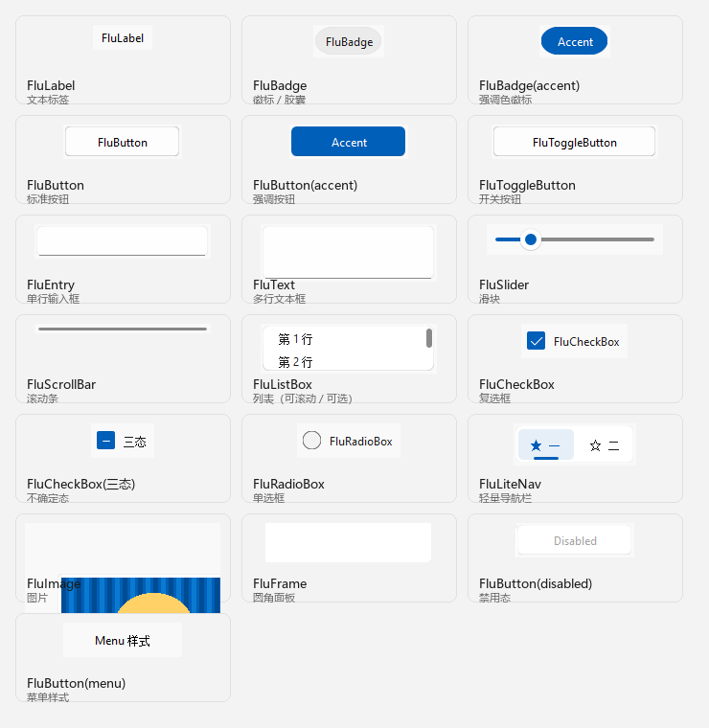This screenshot has width=709, height=728.
Task: Click the FluListBox vertical scrollbar thumb
Action: pos(429,337)
